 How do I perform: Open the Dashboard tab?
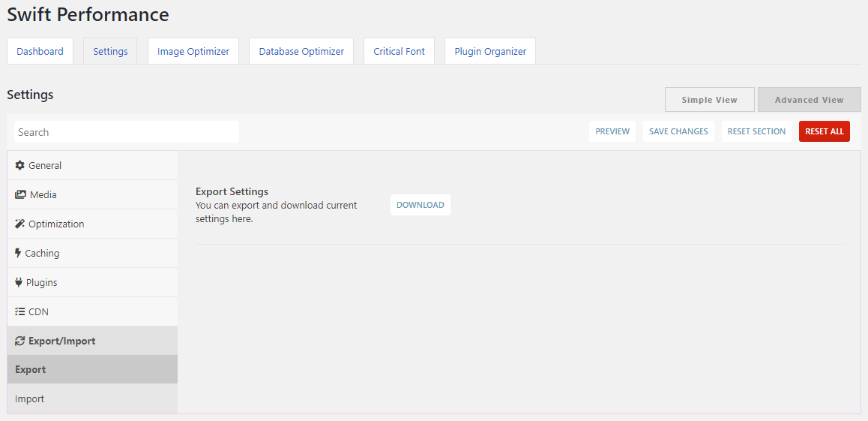click(40, 51)
